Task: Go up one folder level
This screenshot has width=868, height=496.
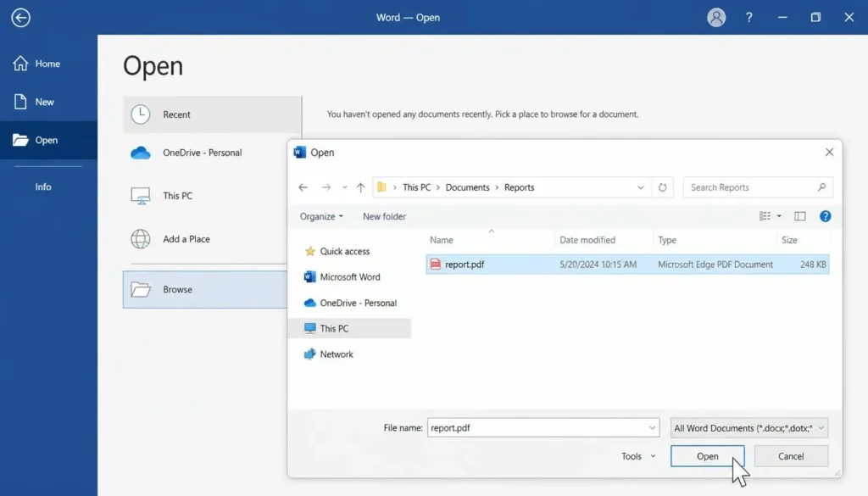Action: [361, 187]
